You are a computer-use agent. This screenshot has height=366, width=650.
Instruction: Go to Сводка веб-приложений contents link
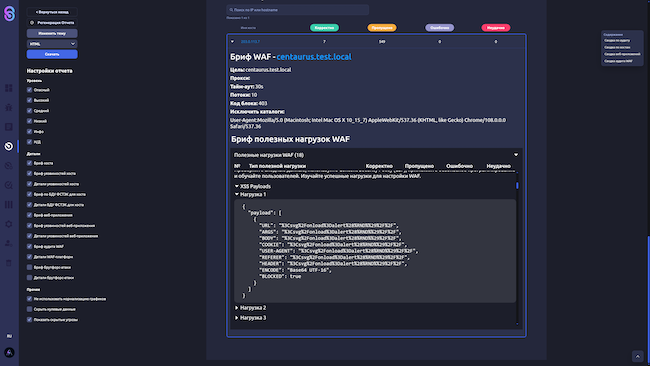pyautogui.click(x=622, y=54)
